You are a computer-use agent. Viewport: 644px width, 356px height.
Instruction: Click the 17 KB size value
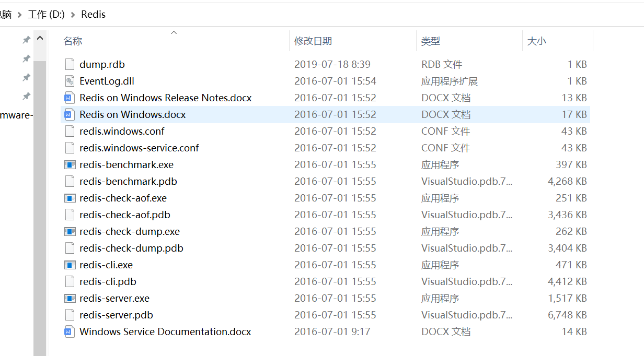(x=574, y=114)
